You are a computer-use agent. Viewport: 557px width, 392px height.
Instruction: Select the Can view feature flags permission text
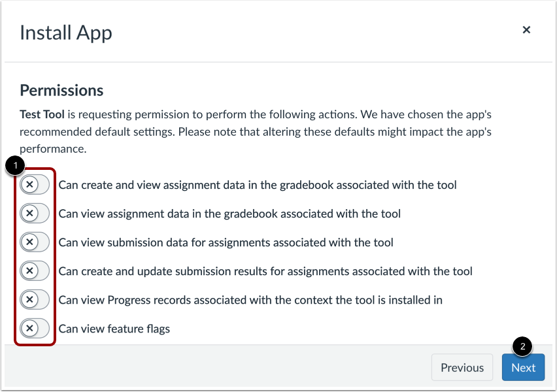coord(114,329)
